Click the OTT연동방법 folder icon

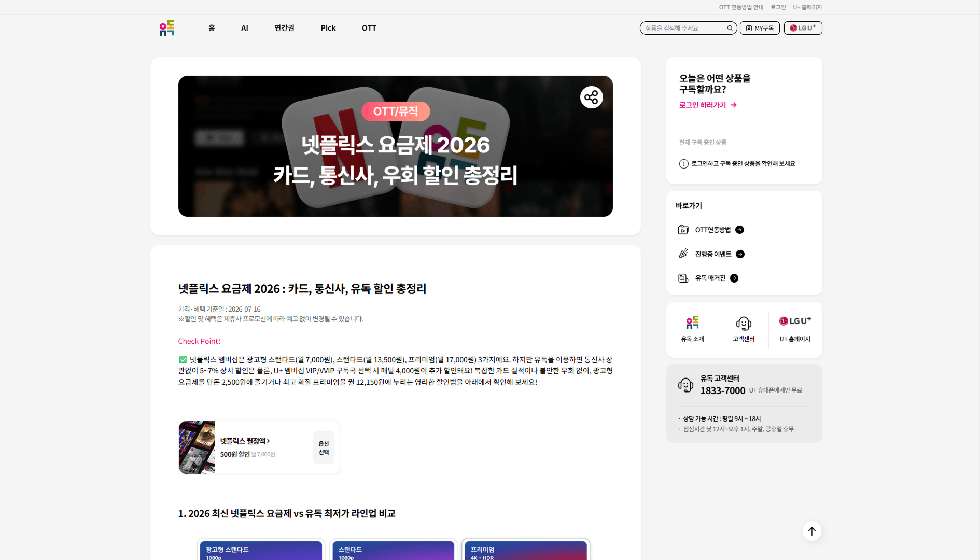pos(683,230)
